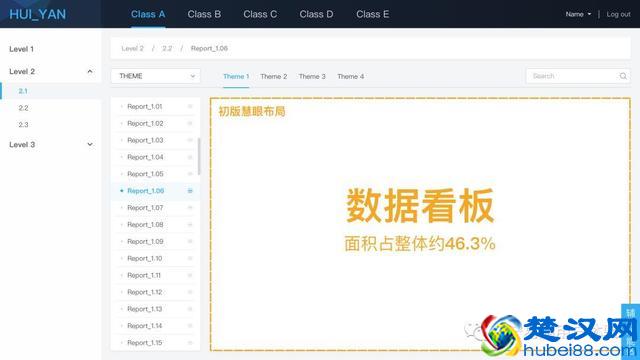Open Report_1.12 in list
This screenshot has height=360, width=640.
144,292
